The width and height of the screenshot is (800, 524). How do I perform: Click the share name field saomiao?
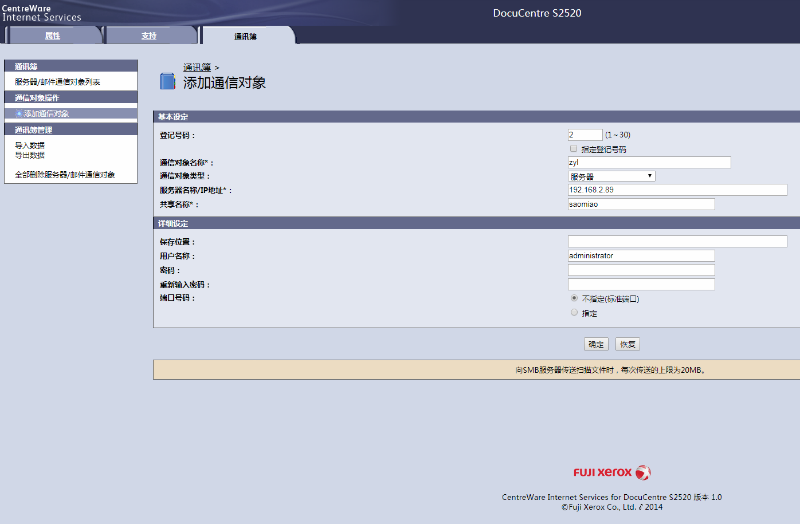(x=641, y=204)
